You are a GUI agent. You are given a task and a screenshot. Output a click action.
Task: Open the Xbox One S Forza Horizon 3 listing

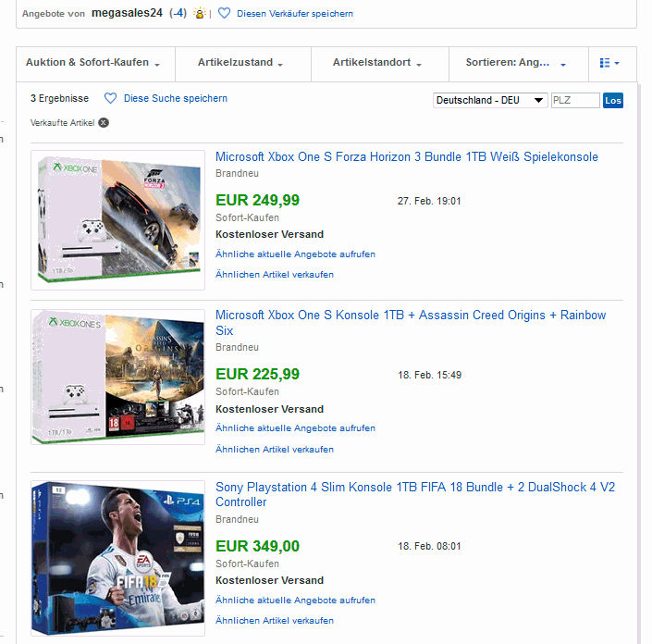407,157
